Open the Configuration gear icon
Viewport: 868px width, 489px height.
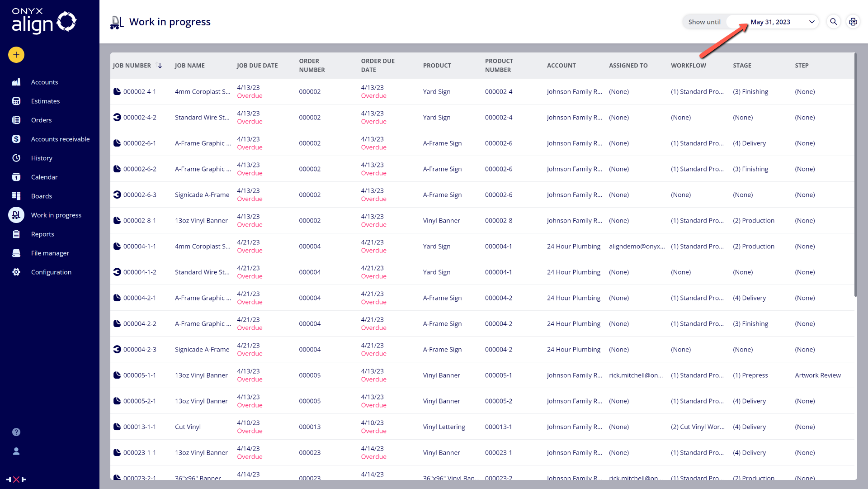[16, 272]
